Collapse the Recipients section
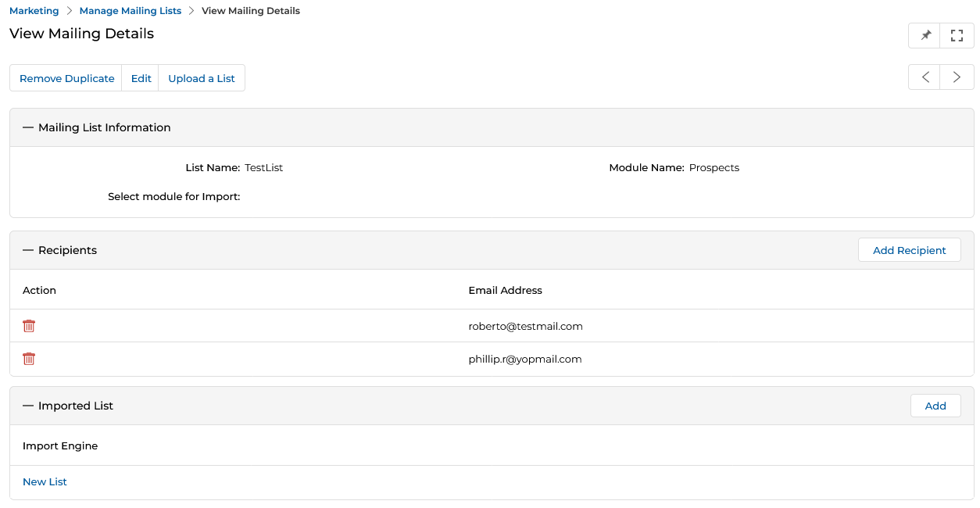The width and height of the screenshot is (980, 508). point(28,250)
